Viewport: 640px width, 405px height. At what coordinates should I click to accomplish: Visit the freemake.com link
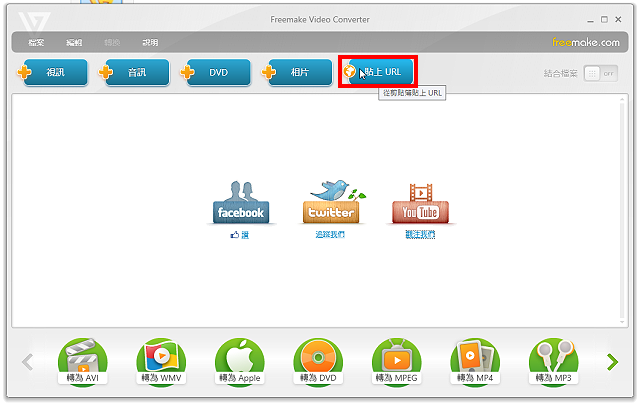click(586, 42)
